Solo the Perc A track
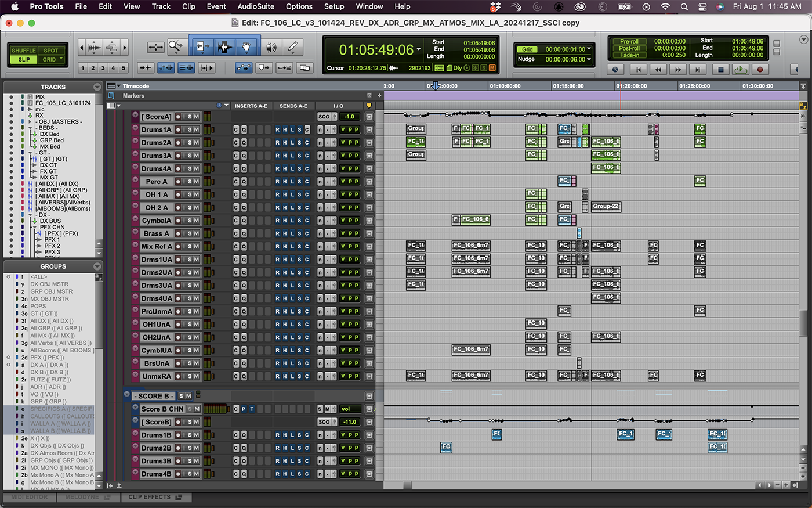 (x=189, y=182)
